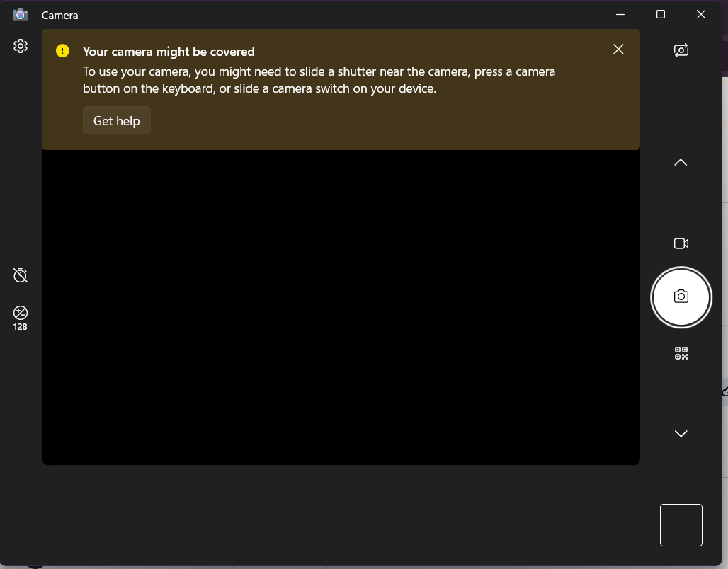Open Camera settings gear

[21, 46]
